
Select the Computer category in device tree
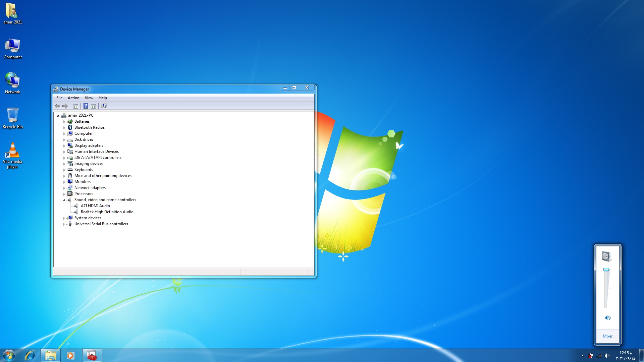point(84,133)
